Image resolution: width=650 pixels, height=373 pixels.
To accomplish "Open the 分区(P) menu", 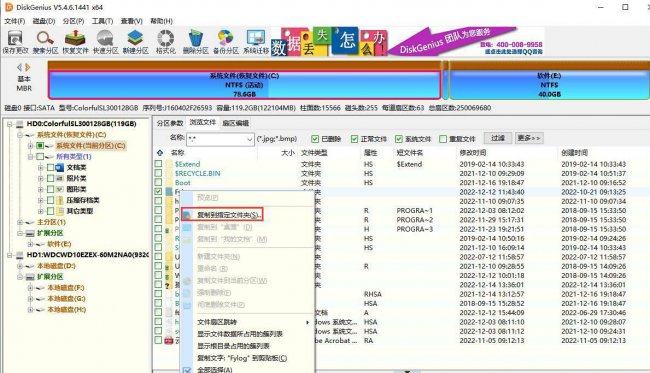I will click(x=73, y=21).
